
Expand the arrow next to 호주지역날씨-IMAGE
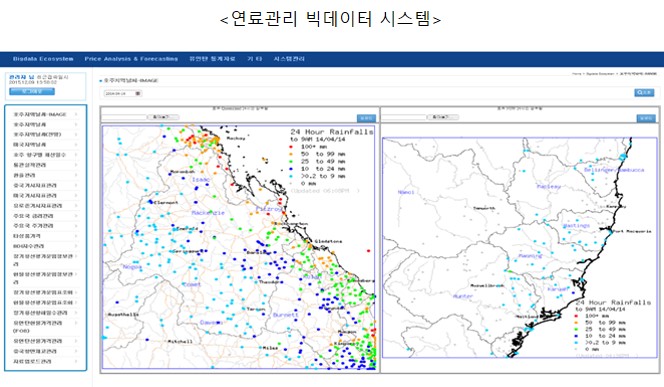[x=76, y=114]
